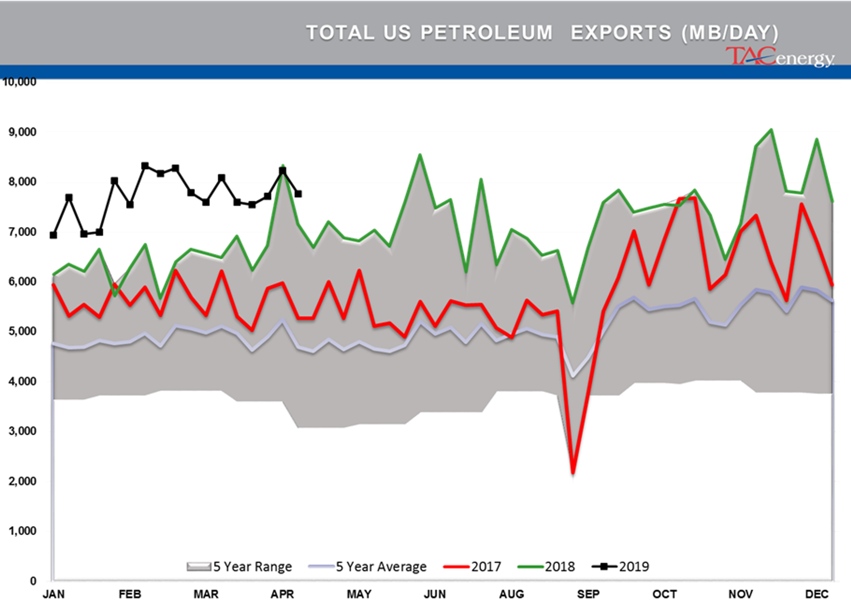Click the 4,000 y-axis value
This screenshot has width=851, height=616.
click(x=23, y=382)
